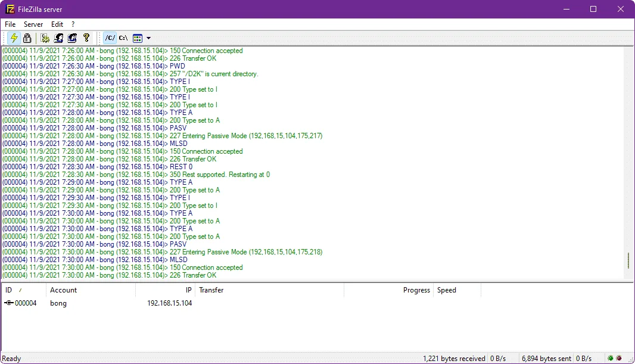
Task: Maximize the FileZilla server window
Action: pyautogui.click(x=593, y=9)
